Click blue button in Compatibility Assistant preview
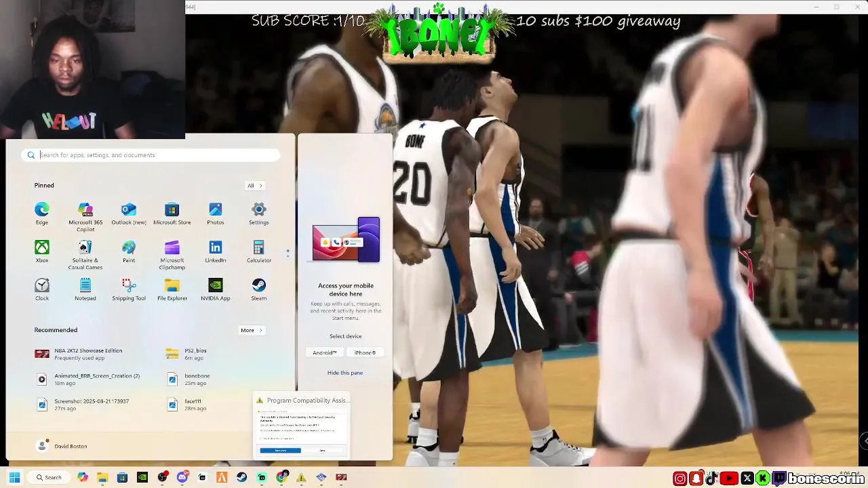This screenshot has height=488, width=868. click(281, 450)
